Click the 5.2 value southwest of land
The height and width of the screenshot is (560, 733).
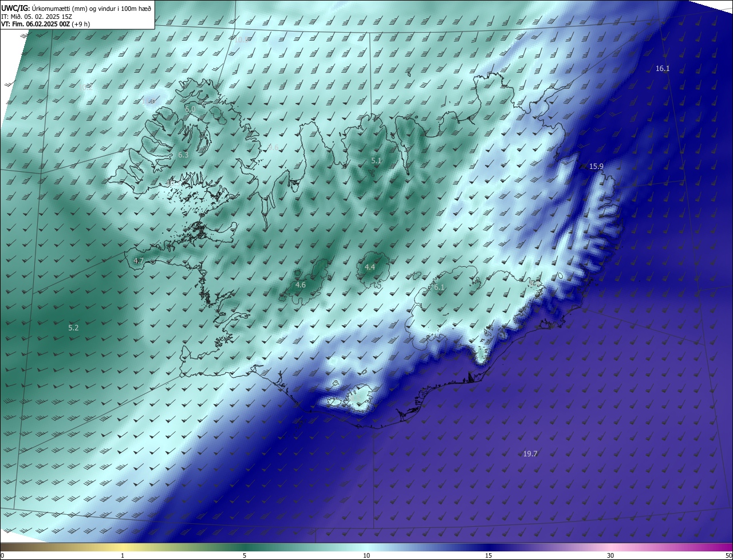73,328
